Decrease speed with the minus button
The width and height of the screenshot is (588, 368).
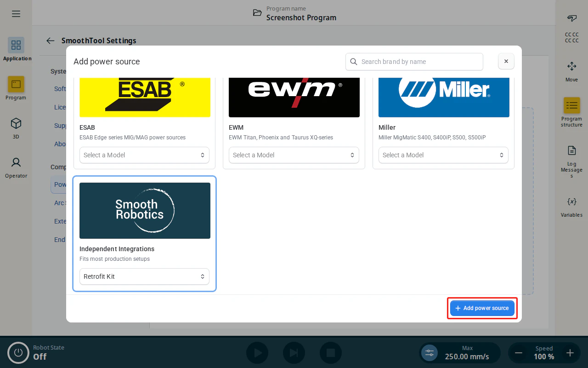[519, 353]
